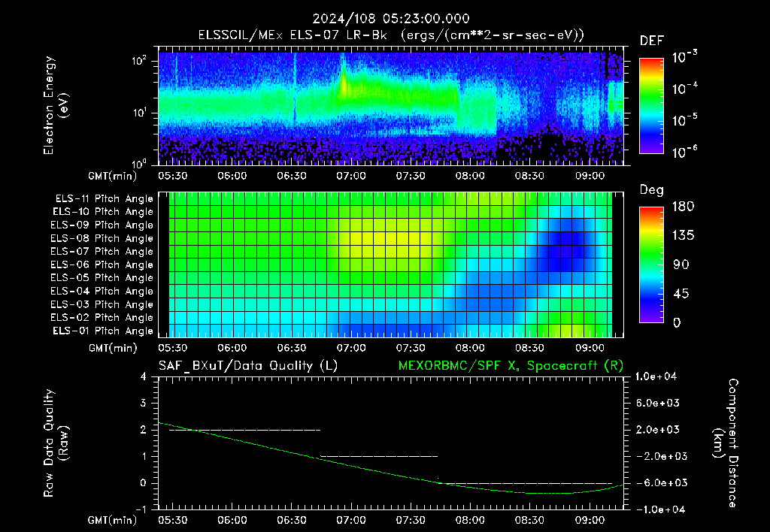Select the ELS-10 Pitch Angle row label
Viewport: 770px width, 532px height.
point(103,212)
